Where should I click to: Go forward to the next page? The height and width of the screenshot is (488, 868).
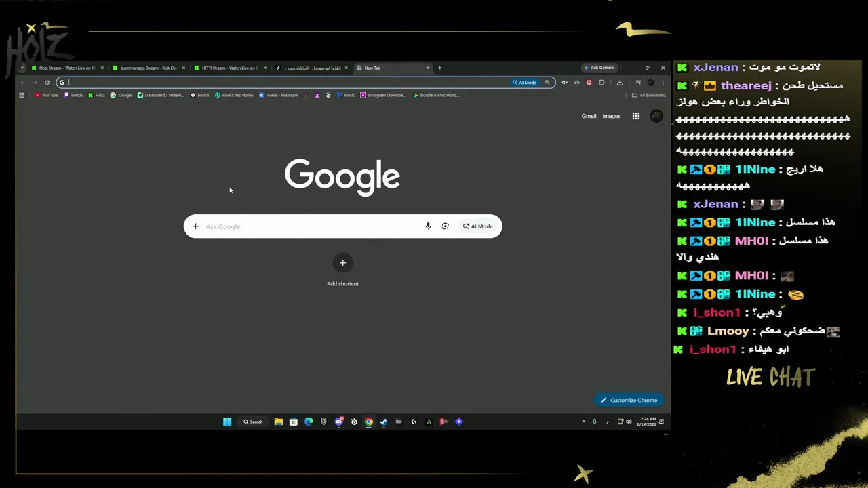pyautogui.click(x=35, y=83)
